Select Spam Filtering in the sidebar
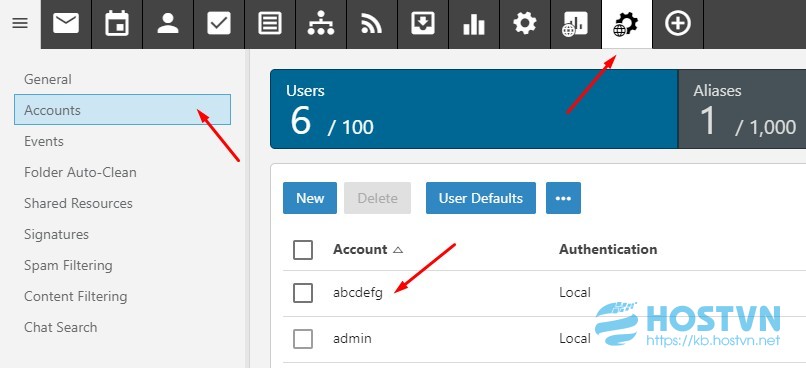 68,265
